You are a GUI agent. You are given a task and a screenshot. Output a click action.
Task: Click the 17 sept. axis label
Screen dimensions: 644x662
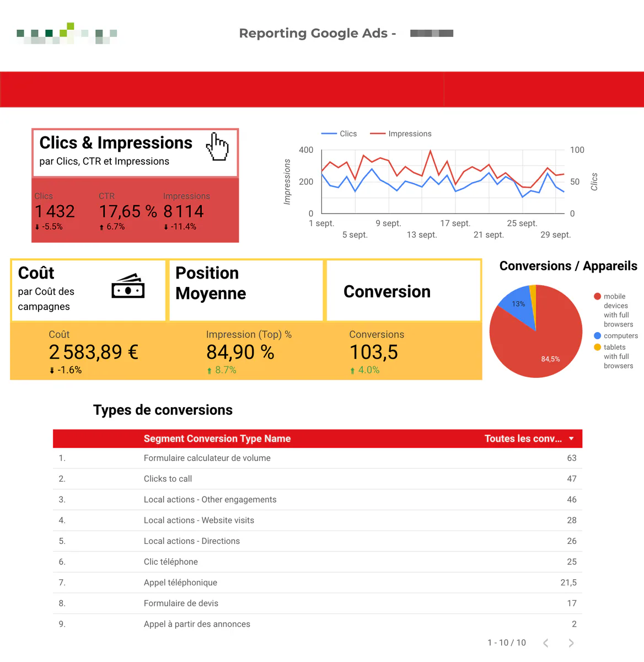click(x=455, y=223)
